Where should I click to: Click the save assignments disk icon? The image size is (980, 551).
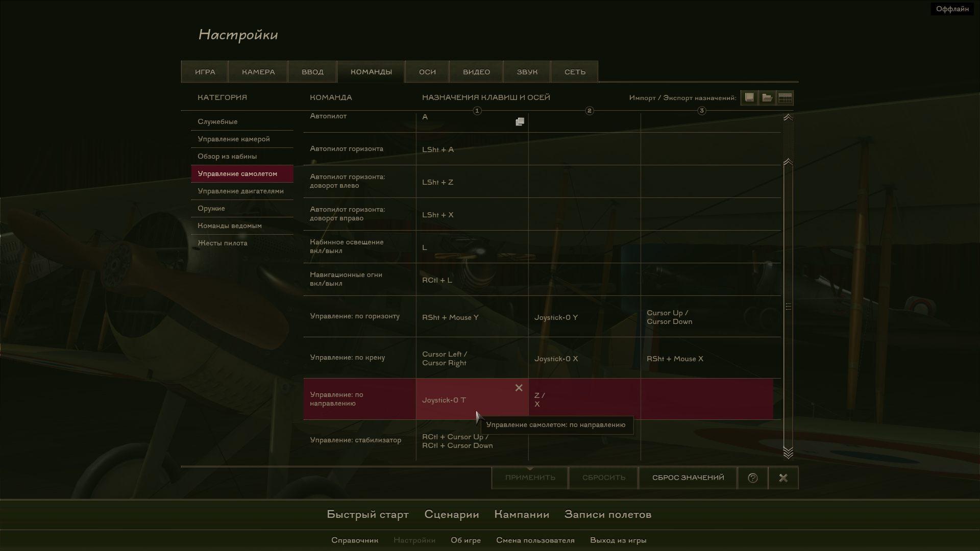coord(749,97)
